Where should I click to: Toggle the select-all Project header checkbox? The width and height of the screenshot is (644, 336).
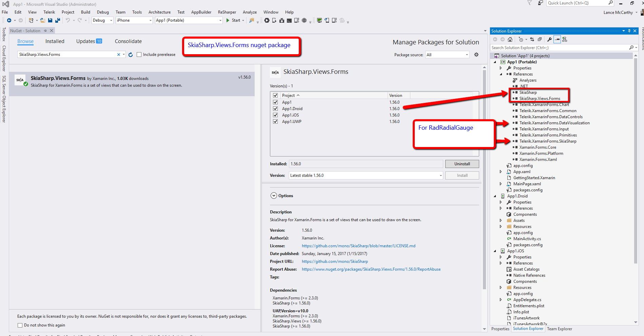point(275,96)
